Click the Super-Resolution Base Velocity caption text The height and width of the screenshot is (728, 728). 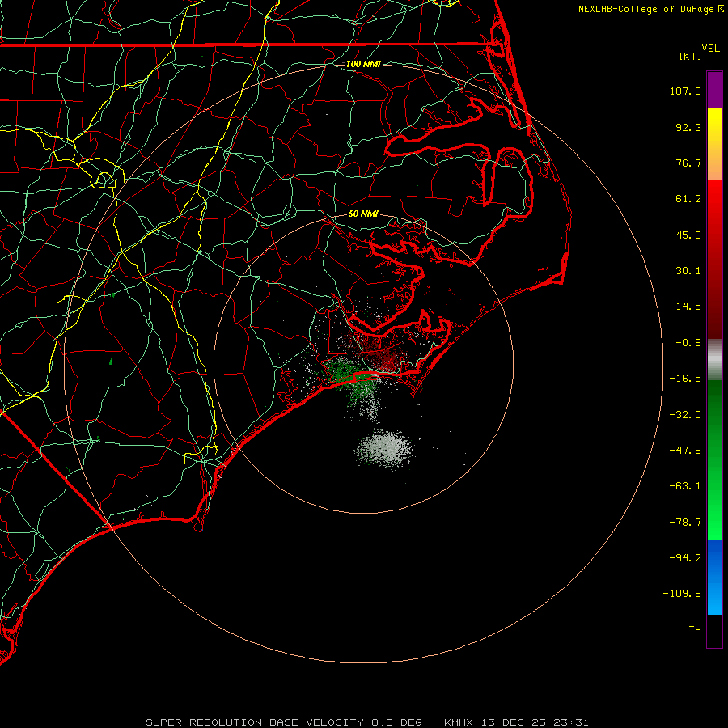tap(367, 722)
